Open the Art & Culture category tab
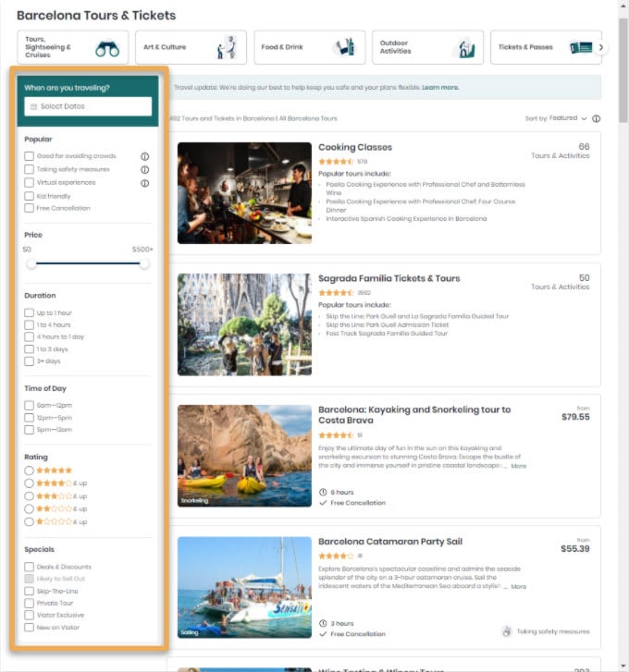This screenshot has width=629, height=672. [191, 47]
